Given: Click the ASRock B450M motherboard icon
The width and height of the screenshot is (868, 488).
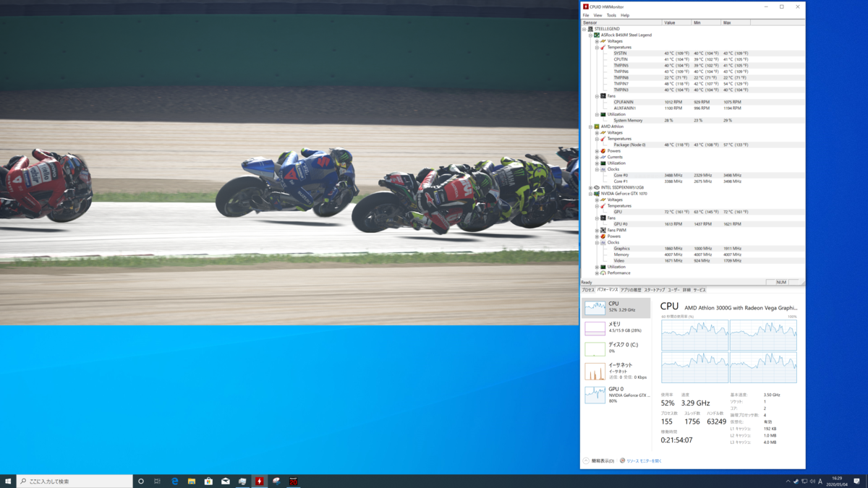Looking at the screenshot, I should click(x=597, y=35).
